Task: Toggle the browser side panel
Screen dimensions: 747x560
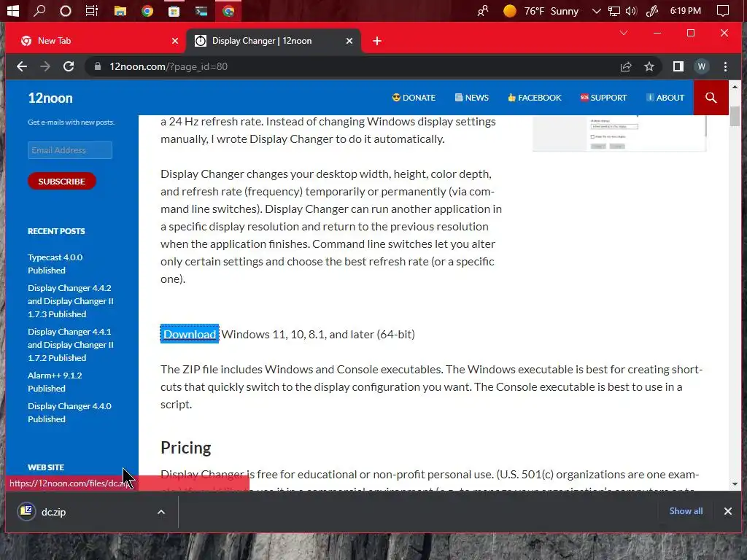Action: pos(678,66)
